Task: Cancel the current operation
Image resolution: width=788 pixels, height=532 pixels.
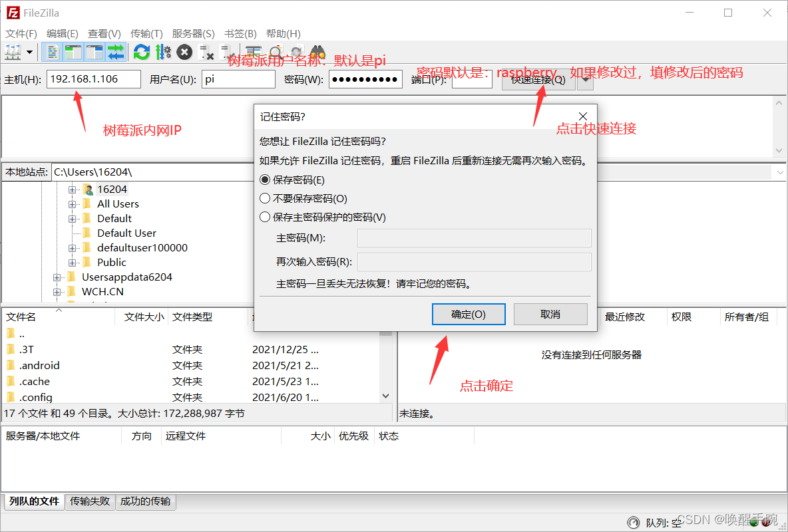Action: [184, 52]
